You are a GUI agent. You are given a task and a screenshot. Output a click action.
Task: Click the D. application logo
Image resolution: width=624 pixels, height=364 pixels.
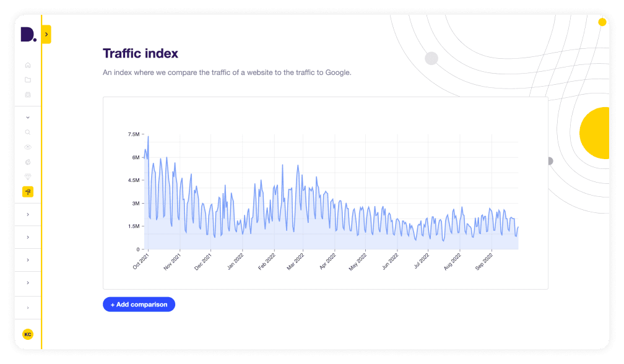(28, 35)
